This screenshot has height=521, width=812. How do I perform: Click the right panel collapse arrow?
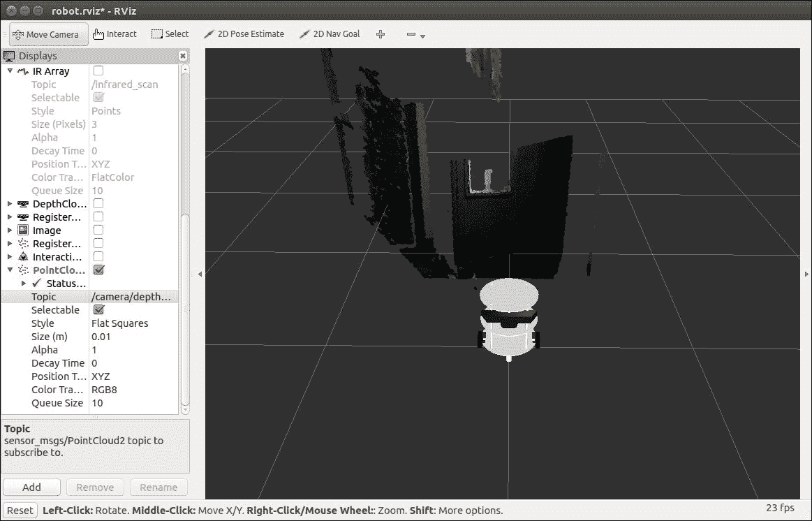(806, 274)
